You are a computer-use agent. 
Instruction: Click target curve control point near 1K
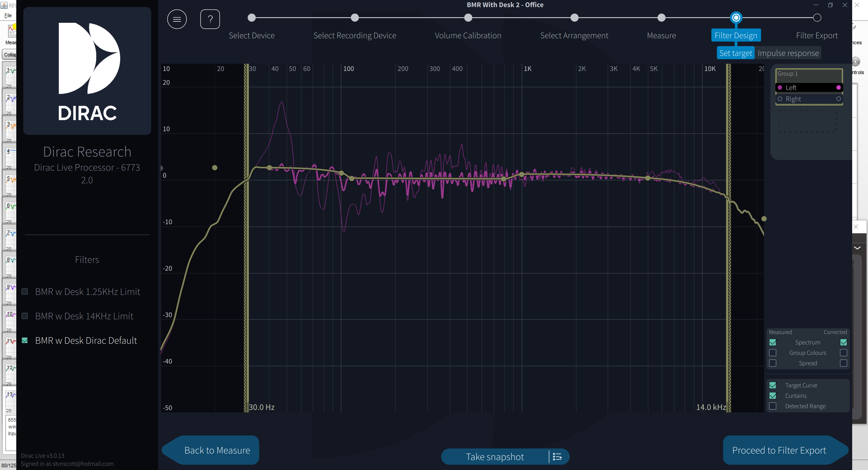(522, 174)
